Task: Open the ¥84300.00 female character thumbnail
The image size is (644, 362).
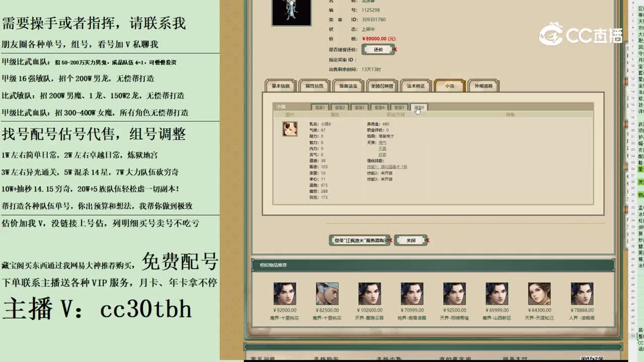Action: (539, 294)
